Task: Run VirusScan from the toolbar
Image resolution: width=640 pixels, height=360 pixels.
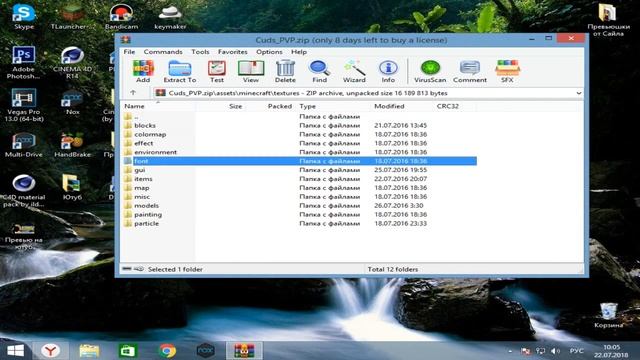Action: click(430, 71)
